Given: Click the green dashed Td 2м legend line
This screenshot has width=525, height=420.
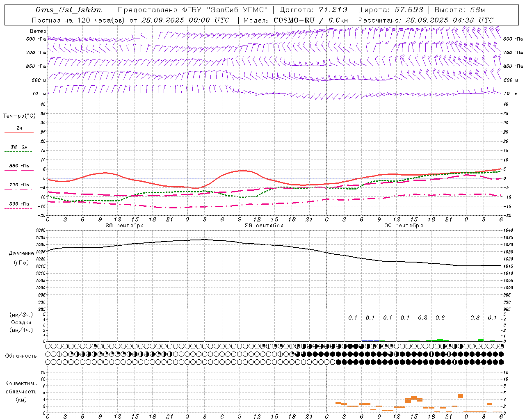Looking at the screenshot, I should [x=18, y=151].
